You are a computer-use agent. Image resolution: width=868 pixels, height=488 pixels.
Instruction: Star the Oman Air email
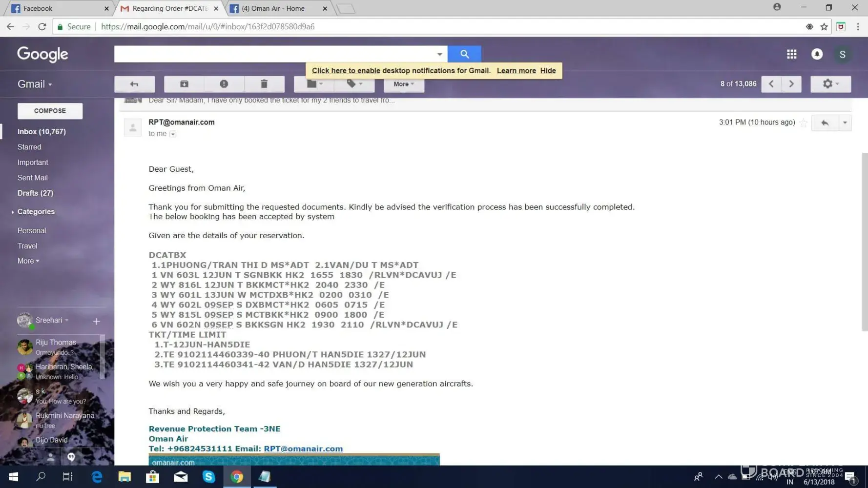(803, 123)
